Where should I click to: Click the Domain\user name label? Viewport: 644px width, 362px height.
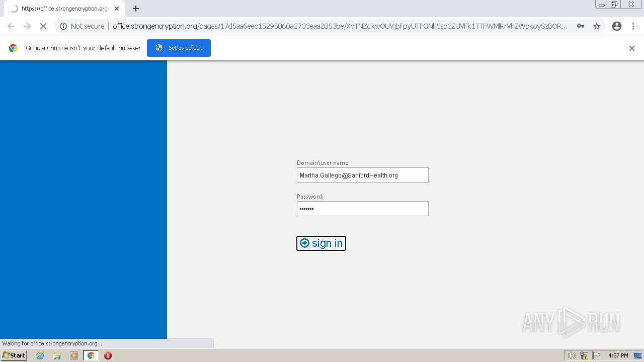(323, 163)
